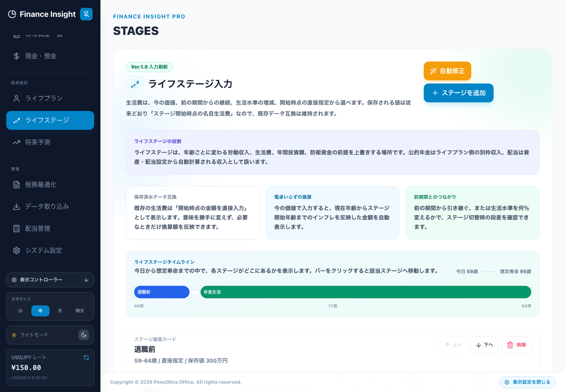Image resolution: width=565 pixels, height=392 pixels.
Task: Click the document icon beside 税務最適化
Action: point(16,185)
